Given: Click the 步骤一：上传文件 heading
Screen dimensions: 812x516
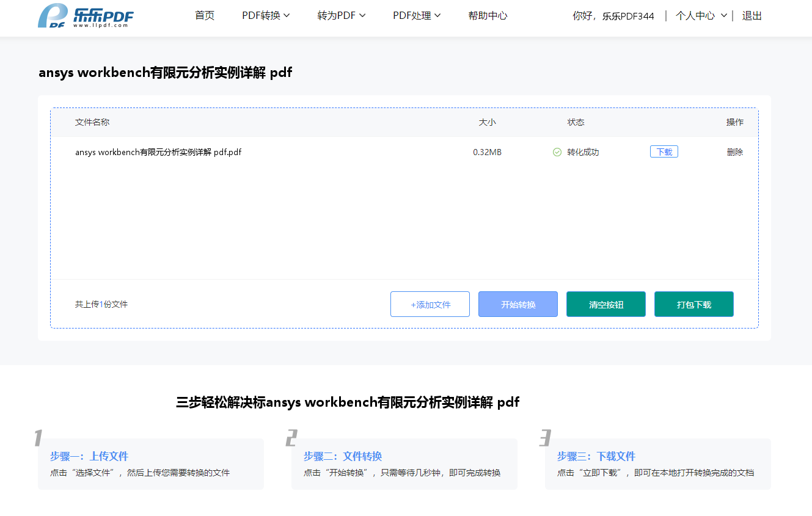Looking at the screenshot, I should click(89, 456).
